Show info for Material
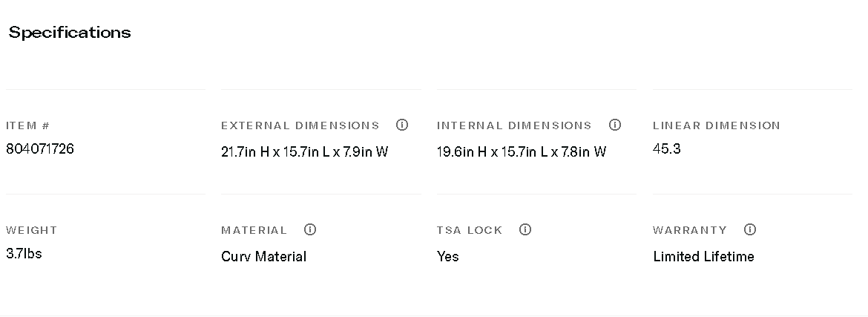 point(310,229)
